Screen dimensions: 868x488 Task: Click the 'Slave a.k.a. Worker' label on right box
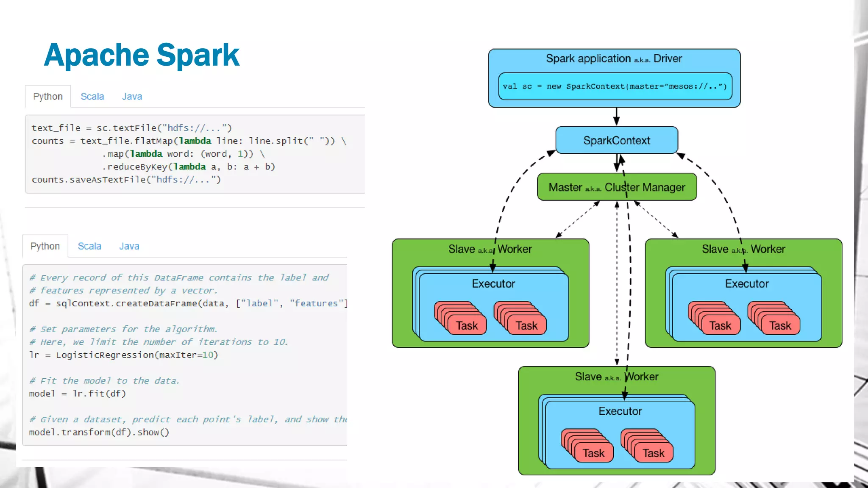coord(743,249)
